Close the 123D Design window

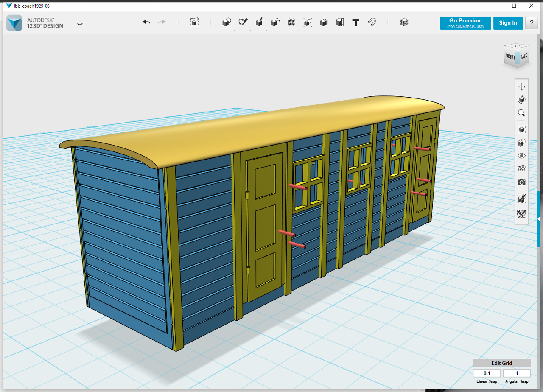tap(531, 6)
